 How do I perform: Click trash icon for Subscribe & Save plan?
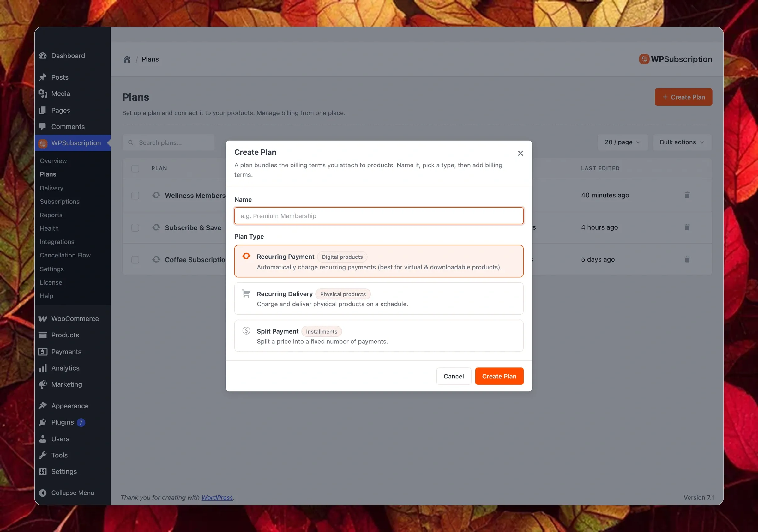tap(687, 227)
